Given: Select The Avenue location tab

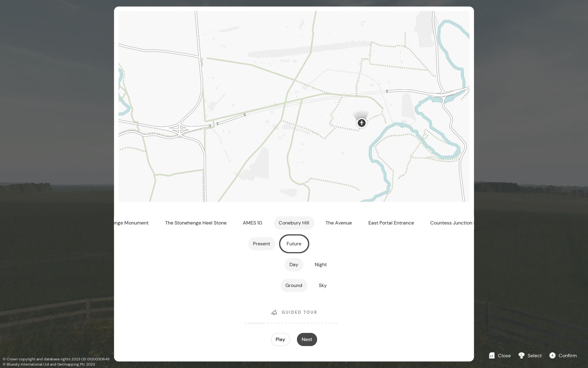Looking at the screenshot, I should [x=339, y=223].
